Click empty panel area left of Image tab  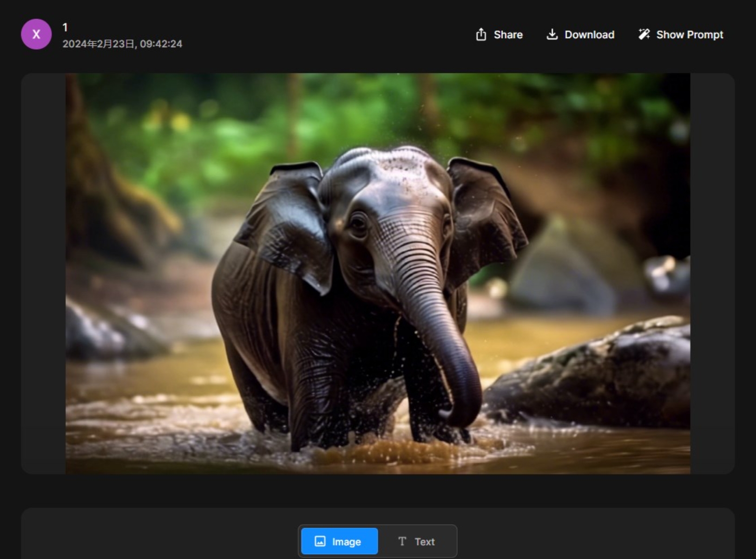click(x=158, y=539)
